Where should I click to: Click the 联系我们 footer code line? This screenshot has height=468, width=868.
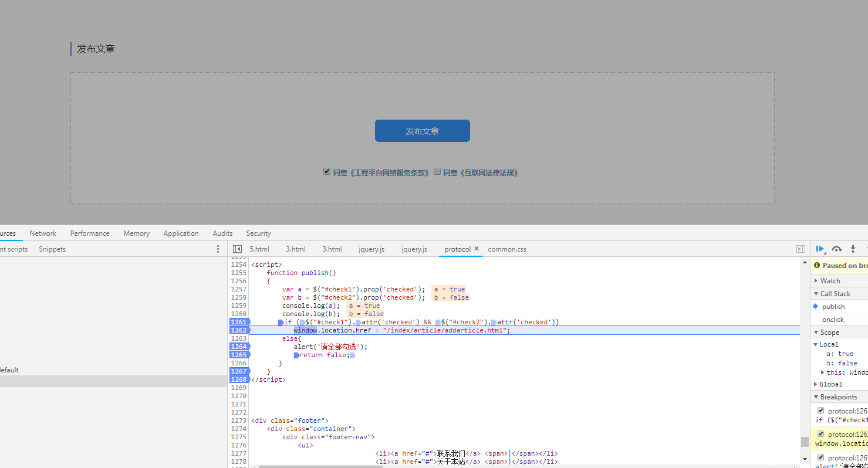tap(467, 453)
